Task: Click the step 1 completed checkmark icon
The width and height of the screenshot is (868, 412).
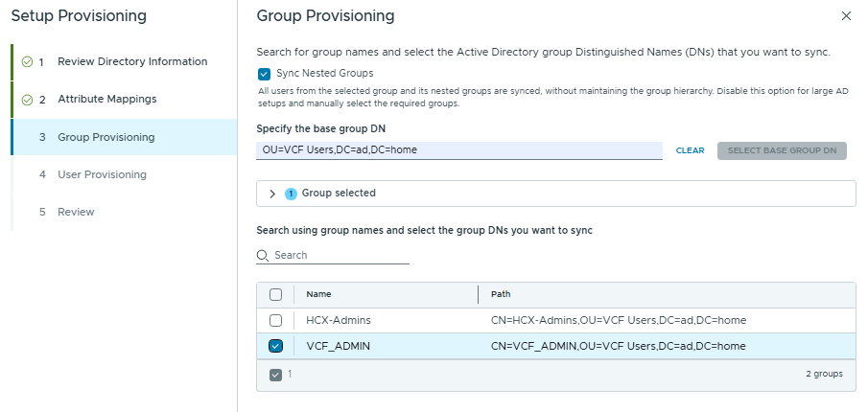Action: click(x=25, y=62)
